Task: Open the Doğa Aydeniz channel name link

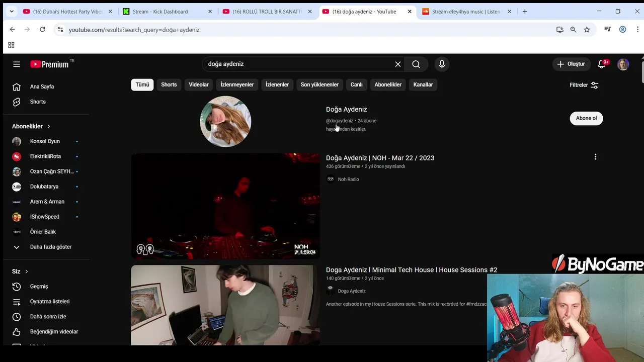Action: (x=347, y=109)
